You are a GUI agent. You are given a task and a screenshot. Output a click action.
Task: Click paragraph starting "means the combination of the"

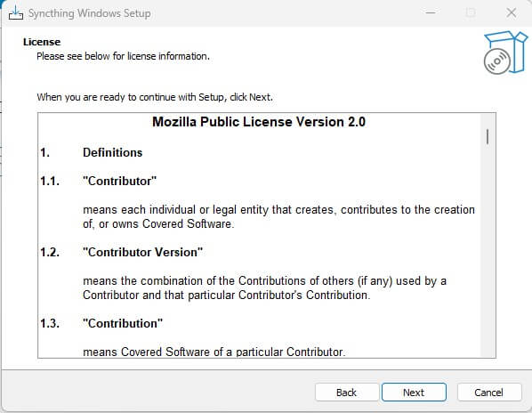point(264,288)
